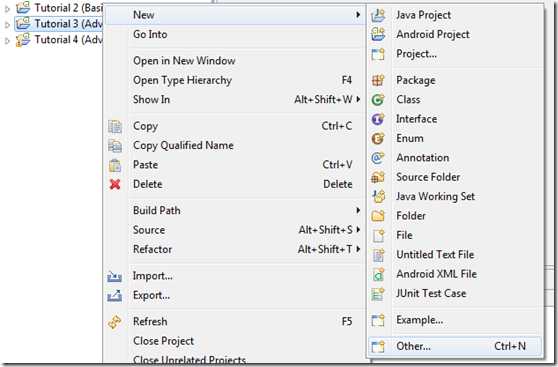The width and height of the screenshot is (558, 367).
Task: Click the JUnit Test Case icon
Action: [378, 294]
